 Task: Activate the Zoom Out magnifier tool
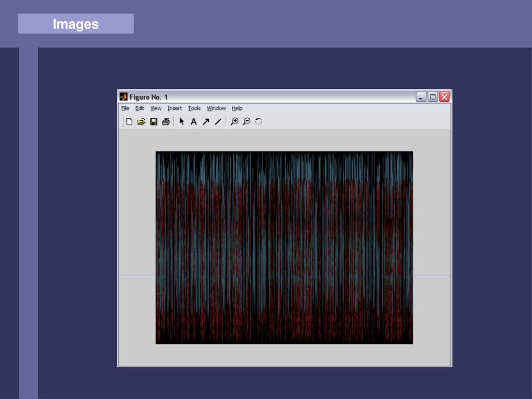tap(246, 121)
